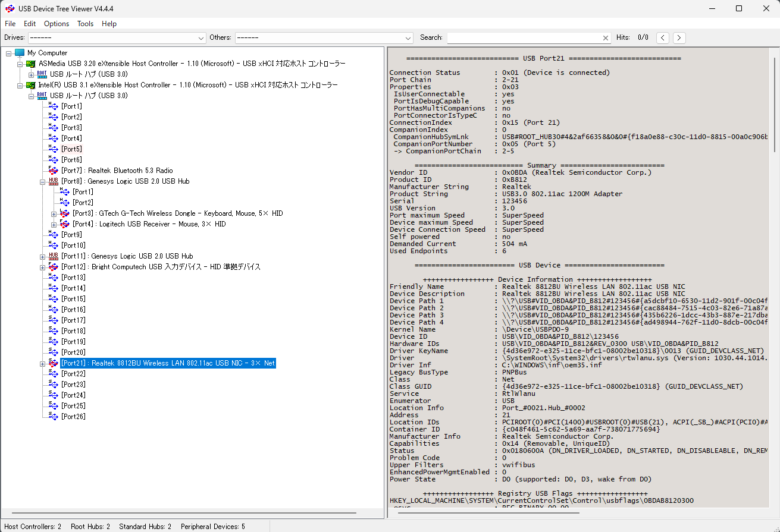Select the Intel USB 3.1 eXtensible Host Controller row
The height and width of the screenshot is (532, 780).
coord(188,85)
